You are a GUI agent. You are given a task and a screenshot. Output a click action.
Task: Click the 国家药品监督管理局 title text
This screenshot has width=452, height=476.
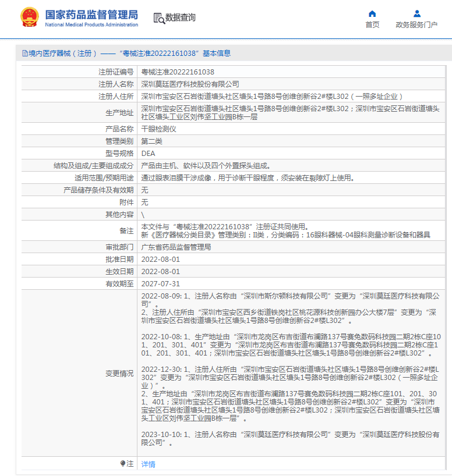(x=91, y=15)
